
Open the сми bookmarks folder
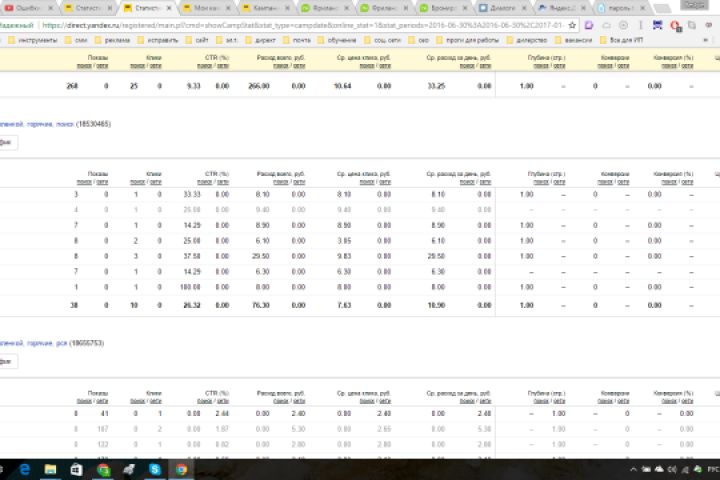76,40
